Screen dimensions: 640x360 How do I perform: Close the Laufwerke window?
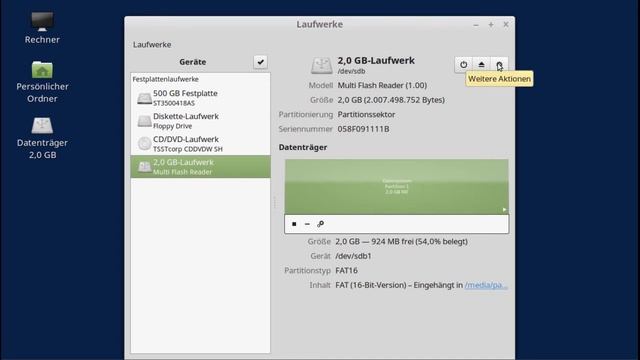coord(506,24)
